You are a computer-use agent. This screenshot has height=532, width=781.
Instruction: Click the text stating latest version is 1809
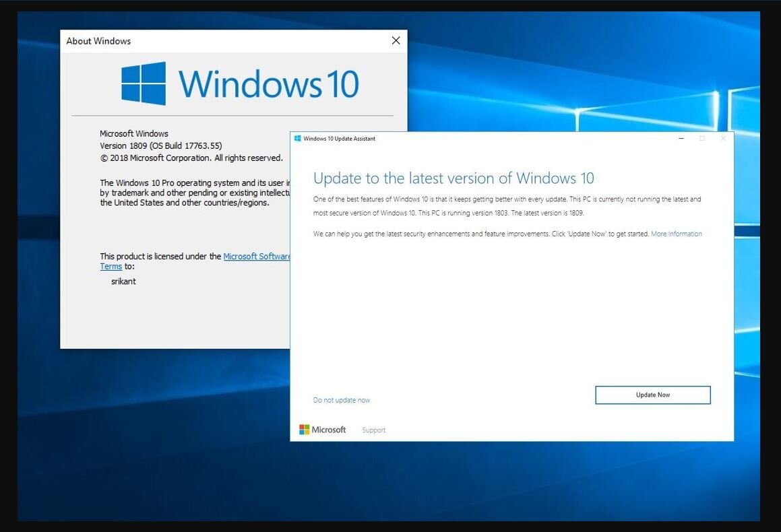click(547, 213)
